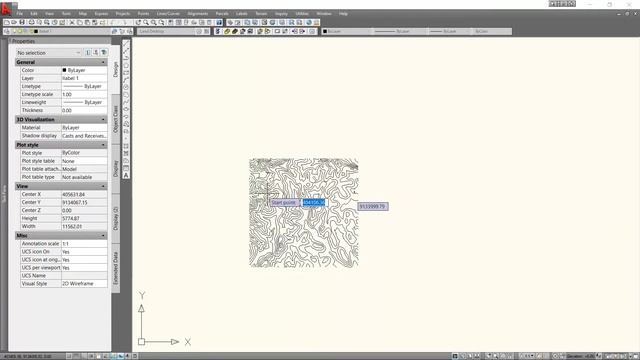Click the Linetype scale value 1.00
The width and height of the screenshot is (640, 360).
pos(84,94)
